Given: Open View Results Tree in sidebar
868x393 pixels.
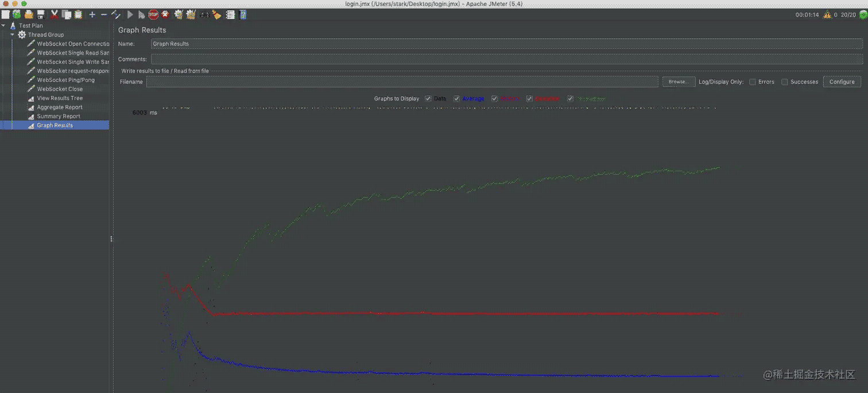Looking at the screenshot, I should pos(59,98).
